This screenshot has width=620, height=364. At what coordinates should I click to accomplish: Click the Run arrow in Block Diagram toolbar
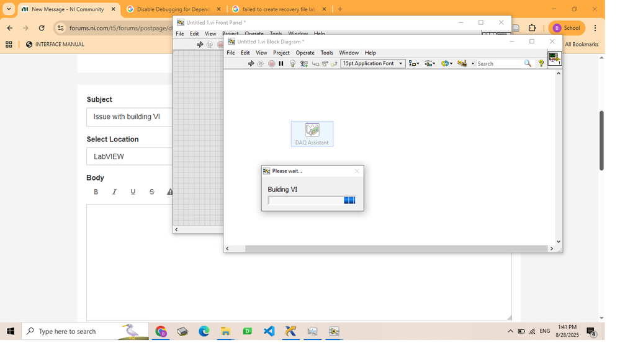[x=251, y=64]
